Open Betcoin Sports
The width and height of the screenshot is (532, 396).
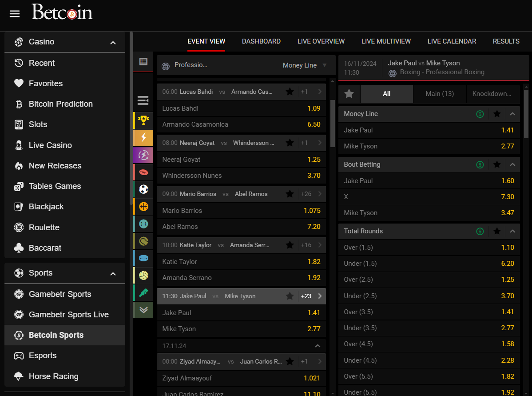tap(65, 335)
